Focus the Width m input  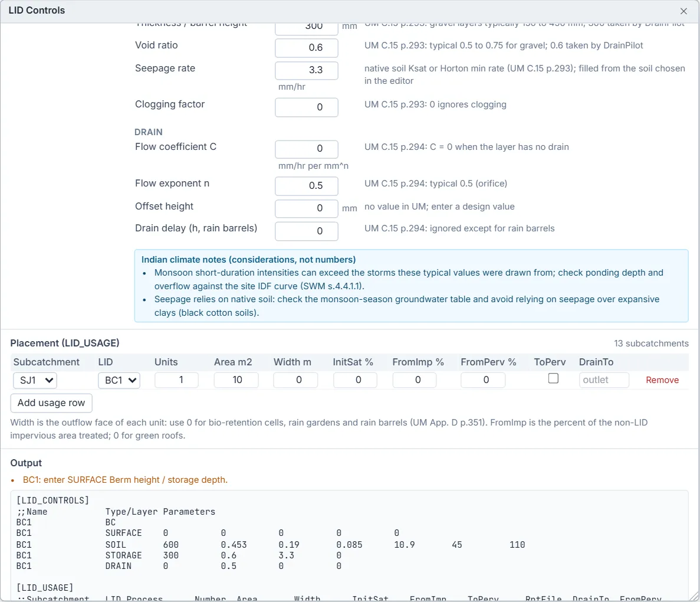coord(295,380)
